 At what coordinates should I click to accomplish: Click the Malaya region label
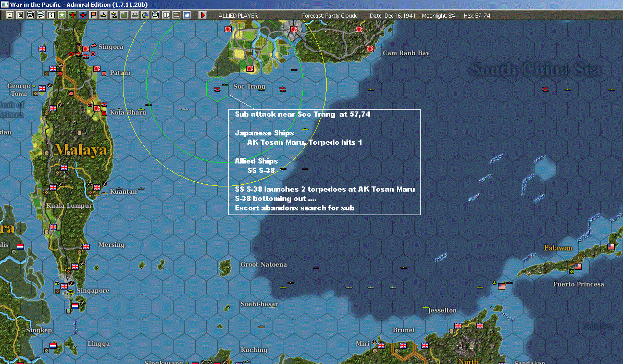81,150
